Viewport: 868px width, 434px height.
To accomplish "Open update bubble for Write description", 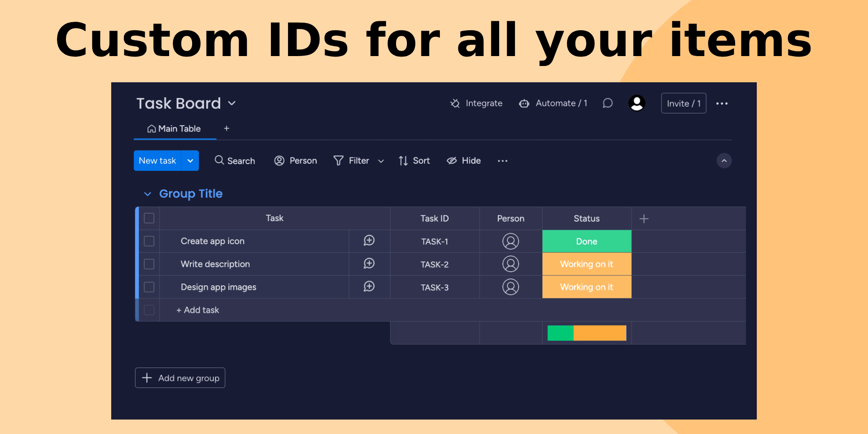I will click(369, 264).
